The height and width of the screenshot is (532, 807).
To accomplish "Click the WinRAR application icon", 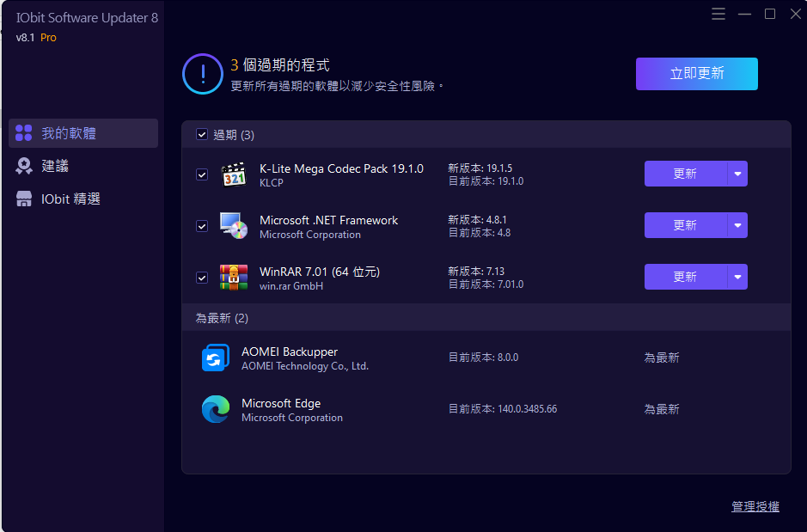I will 234,278.
